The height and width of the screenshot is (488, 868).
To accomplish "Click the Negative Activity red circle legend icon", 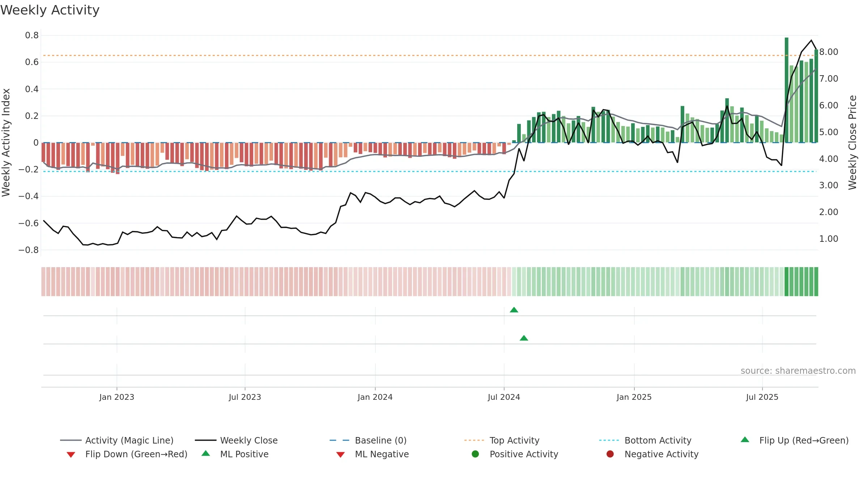I will click(610, 454).
